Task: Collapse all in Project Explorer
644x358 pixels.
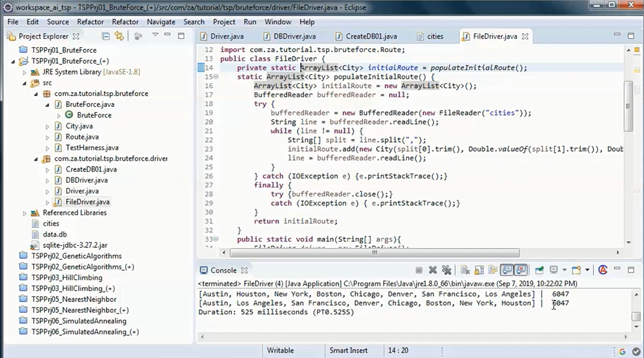Action: [x=106, y=36]
